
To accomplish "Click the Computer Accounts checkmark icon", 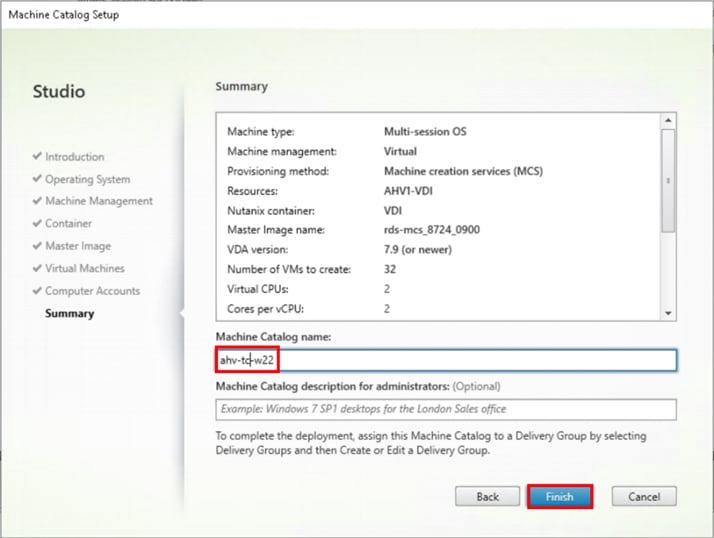I will click(37, 290).
